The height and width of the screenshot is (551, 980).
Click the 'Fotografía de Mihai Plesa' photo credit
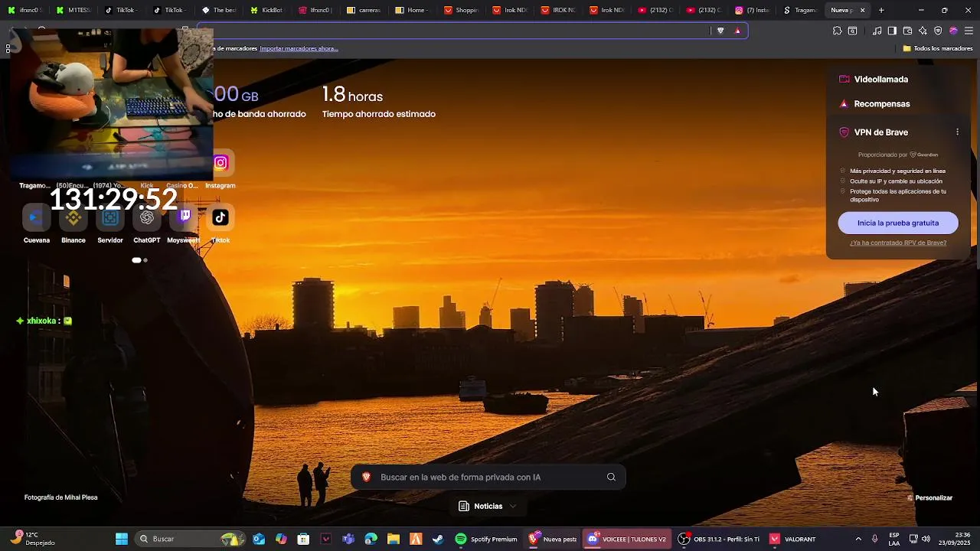pyautogui.click(x=61, y=497)
